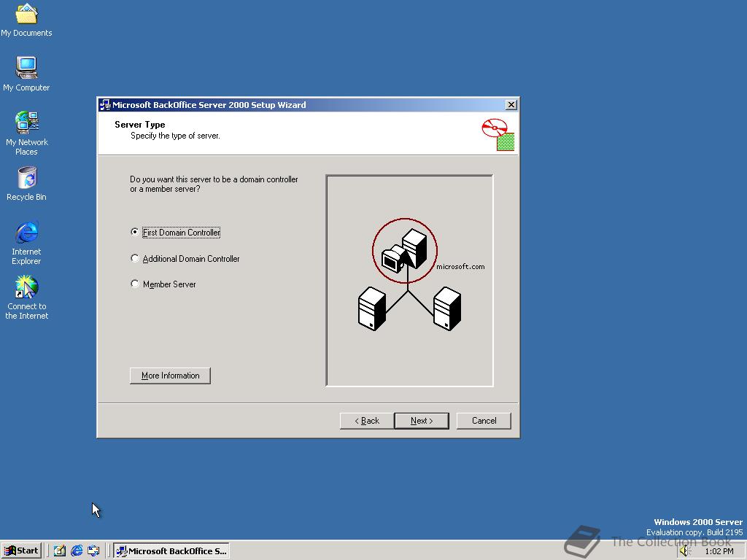Select the Internet Explorer desktop icon
The width and height of the screenshot is (747, 560).
pos(26,243)
